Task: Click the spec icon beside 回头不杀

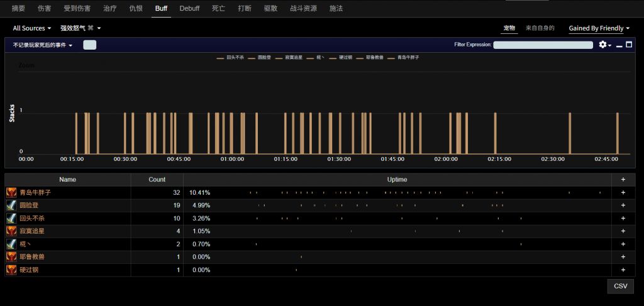Action: (11, 218)
